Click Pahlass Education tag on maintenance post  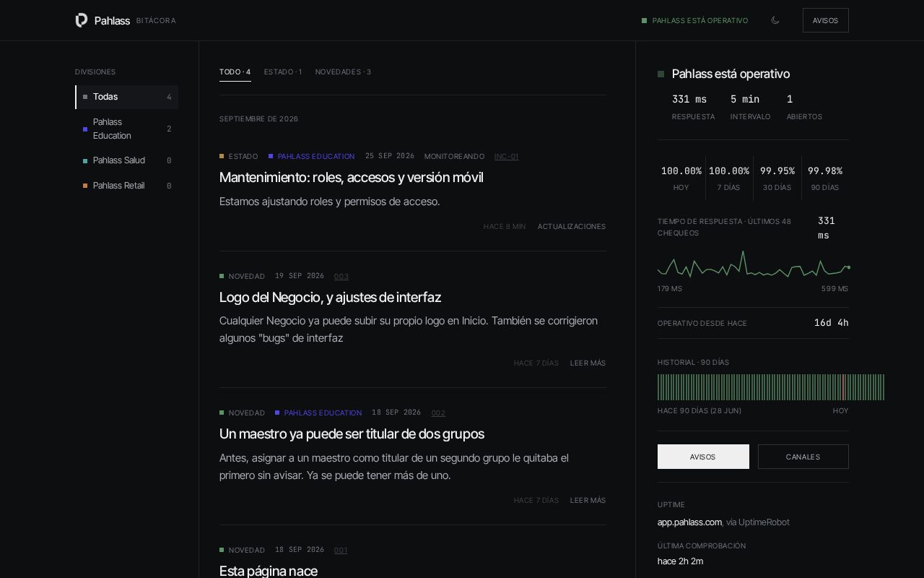pos(312,156)
